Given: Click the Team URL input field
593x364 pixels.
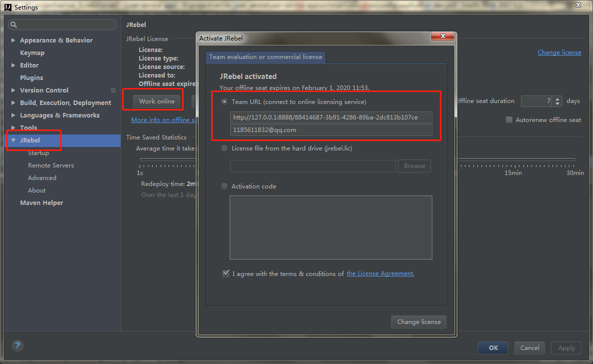Looking at the screenshot, I should tap(331, 117).
